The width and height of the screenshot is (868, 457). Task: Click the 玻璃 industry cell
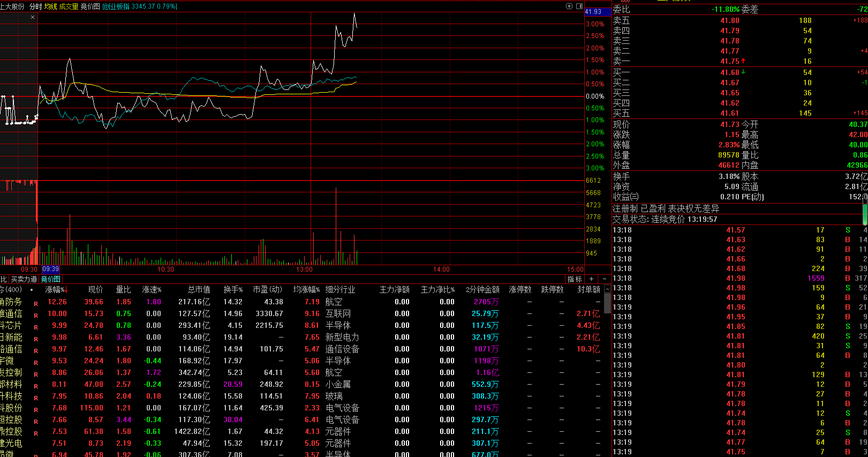pyautogui.click(x=334, y=396)
